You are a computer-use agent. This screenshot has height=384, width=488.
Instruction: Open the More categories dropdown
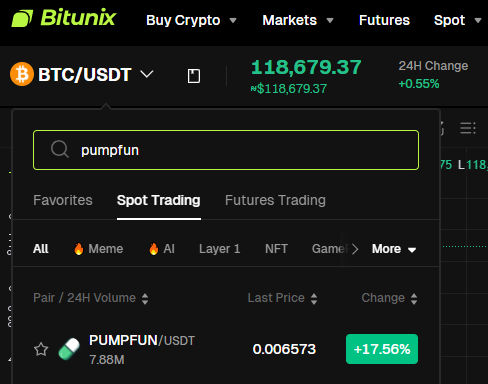click(394, 249)
